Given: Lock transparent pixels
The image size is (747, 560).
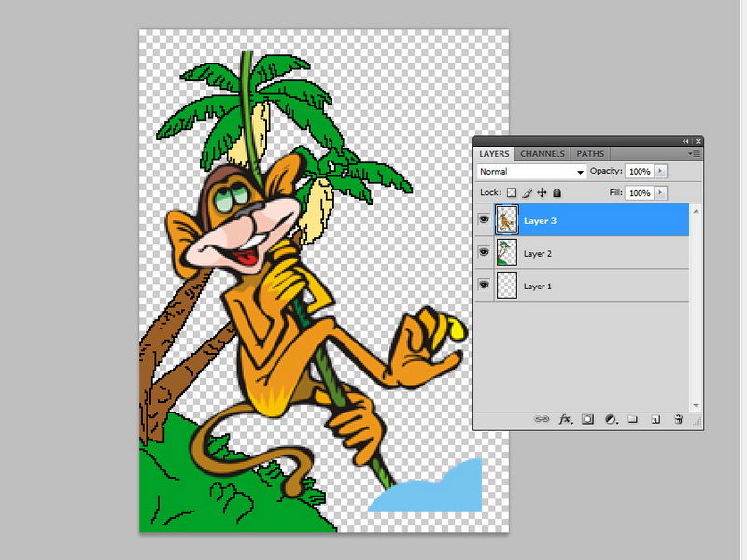Looking at the screenshot, I should [x=511, y=192].
